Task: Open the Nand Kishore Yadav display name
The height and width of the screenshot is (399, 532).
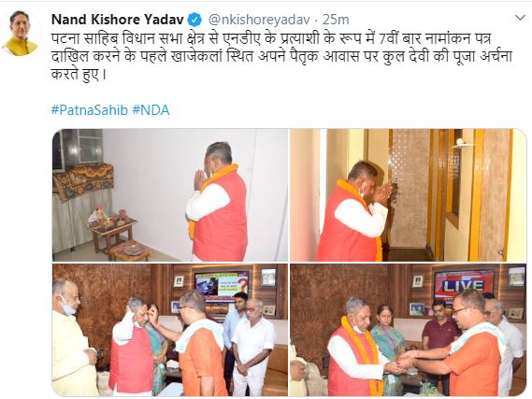Action: point(117,20)
